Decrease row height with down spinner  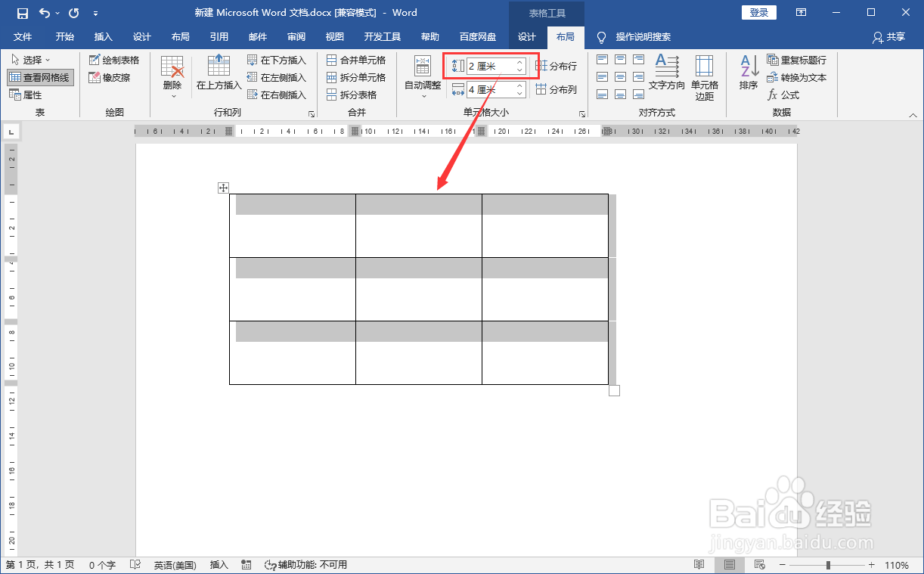click(x=520, y=70)
